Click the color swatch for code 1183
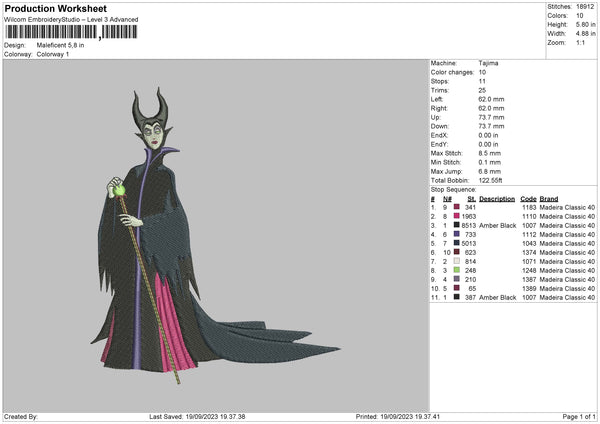The width and height of the screenshot is (600, 424). 457,207
